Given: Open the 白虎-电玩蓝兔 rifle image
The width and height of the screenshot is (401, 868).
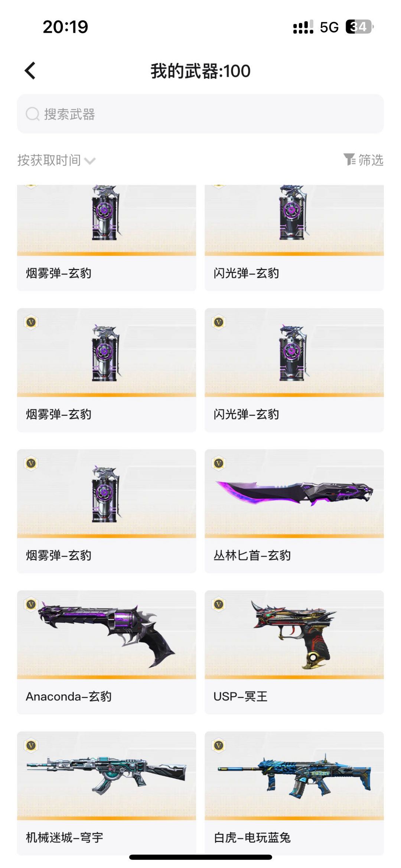Looking at the screenshot, I should 294,775.
